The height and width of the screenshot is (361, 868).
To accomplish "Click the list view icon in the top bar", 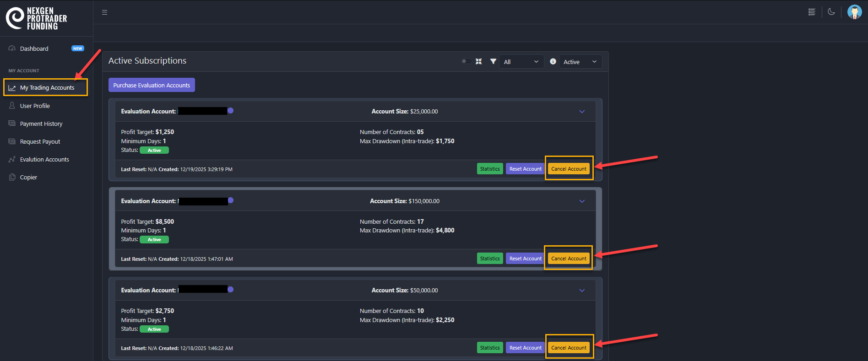I will point(812,12).
